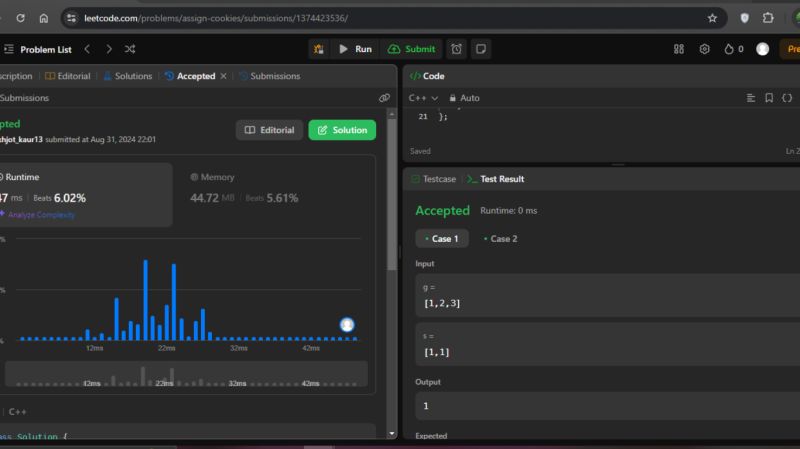Copy submission link using the chain icon

coord(384,98)
